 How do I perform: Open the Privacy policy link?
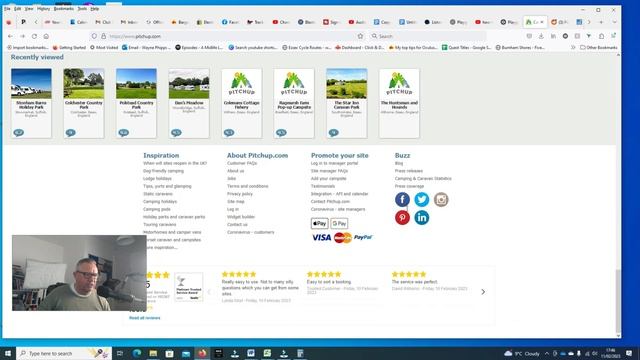[240, 194]
